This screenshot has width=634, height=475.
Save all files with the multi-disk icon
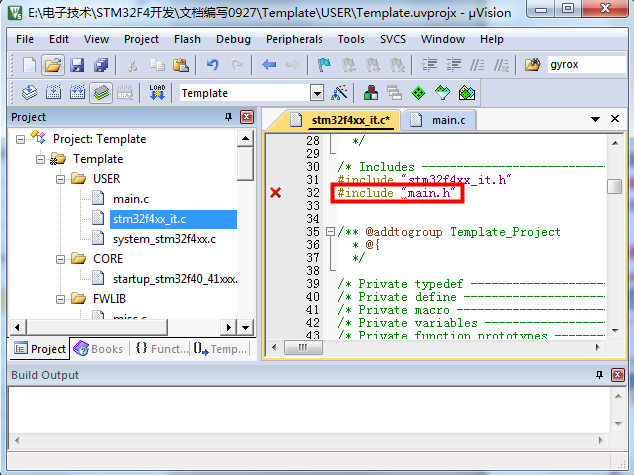coord(101,65)
